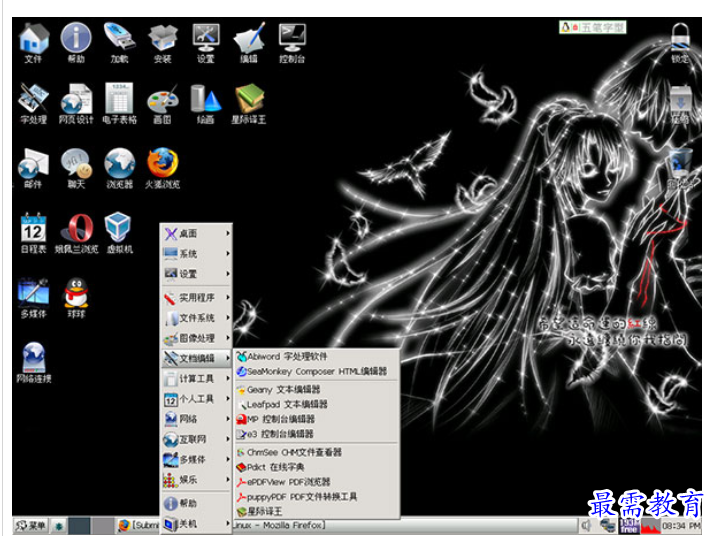Launch Abiword 字处理软件 from the submenu

(316, 357)
